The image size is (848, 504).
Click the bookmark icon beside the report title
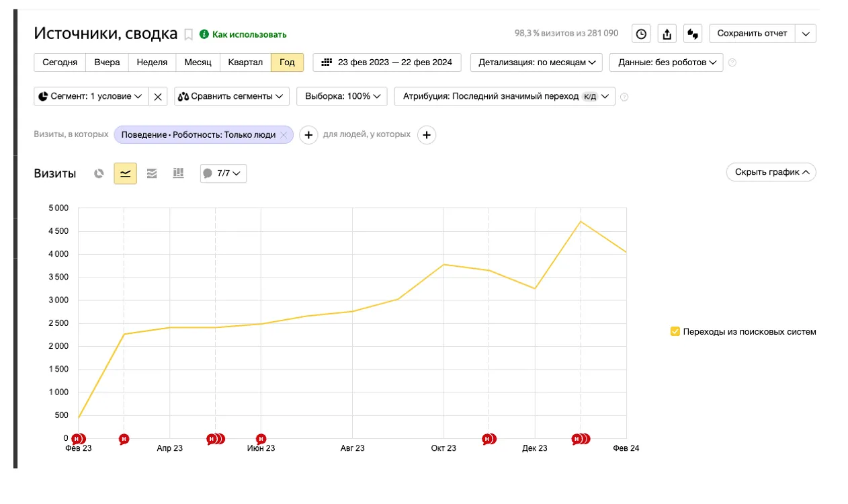189,34
